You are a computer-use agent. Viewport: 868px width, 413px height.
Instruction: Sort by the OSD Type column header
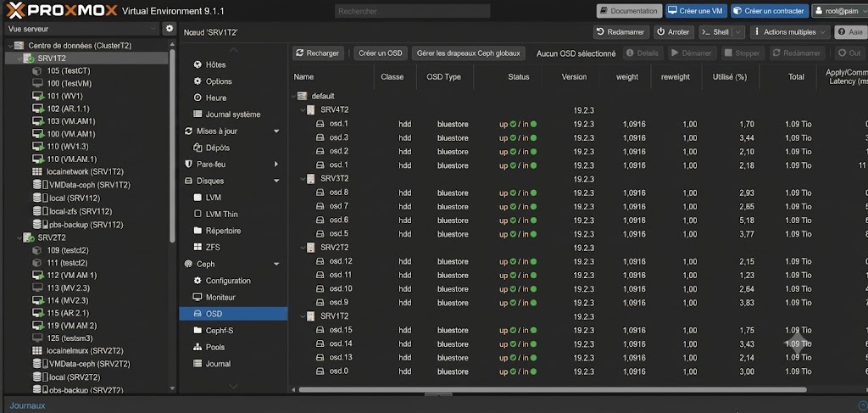click(444, 77)
